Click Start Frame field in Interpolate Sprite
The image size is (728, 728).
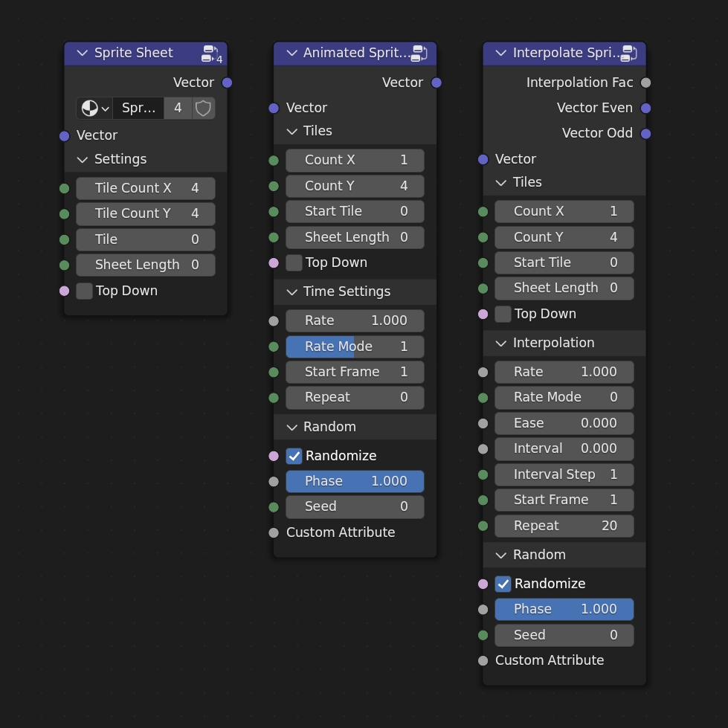click(x=564, y=500)
